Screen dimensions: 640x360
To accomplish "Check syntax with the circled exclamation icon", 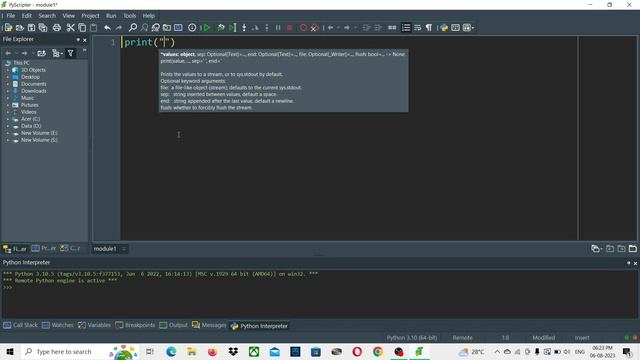I will click(192, 28).
